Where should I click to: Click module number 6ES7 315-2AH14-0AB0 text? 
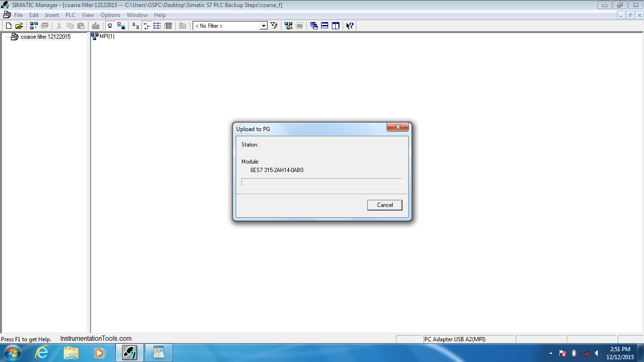(277, 170)
